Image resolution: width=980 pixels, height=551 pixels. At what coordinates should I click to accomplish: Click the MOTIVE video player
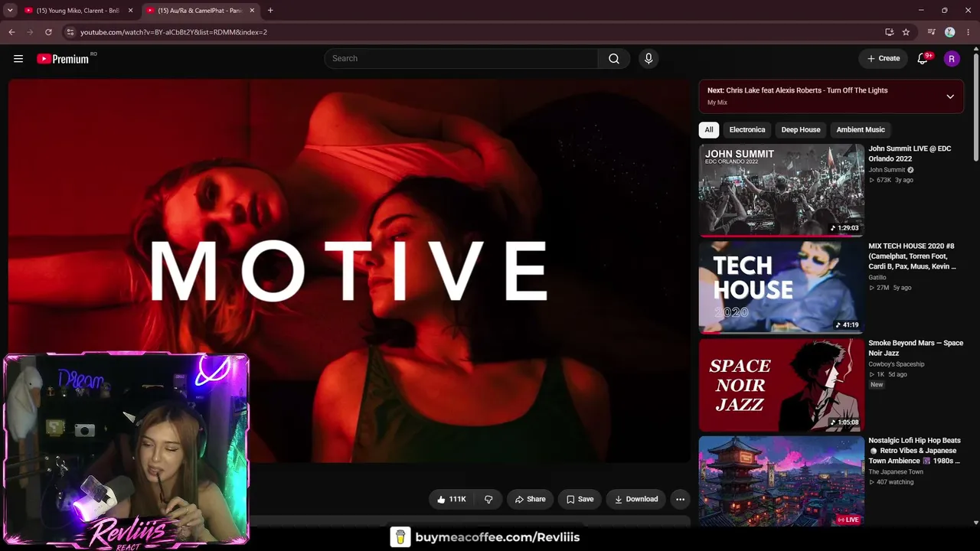tap(349, 271)
